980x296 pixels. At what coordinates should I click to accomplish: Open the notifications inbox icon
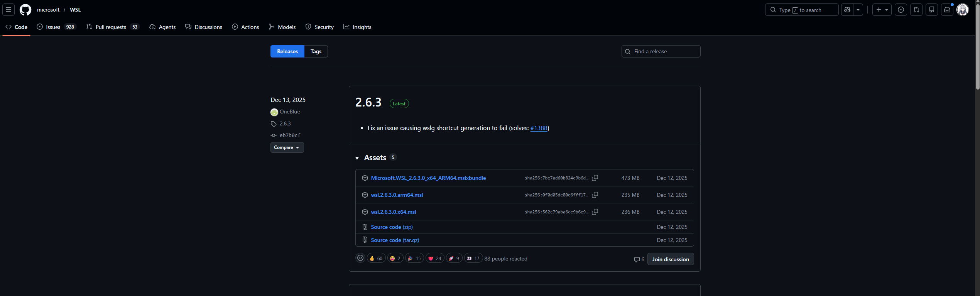point(947,10)
